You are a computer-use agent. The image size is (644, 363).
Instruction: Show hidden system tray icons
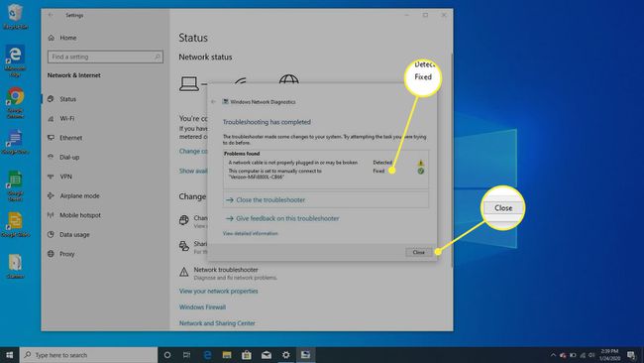[x=553, y=355]
